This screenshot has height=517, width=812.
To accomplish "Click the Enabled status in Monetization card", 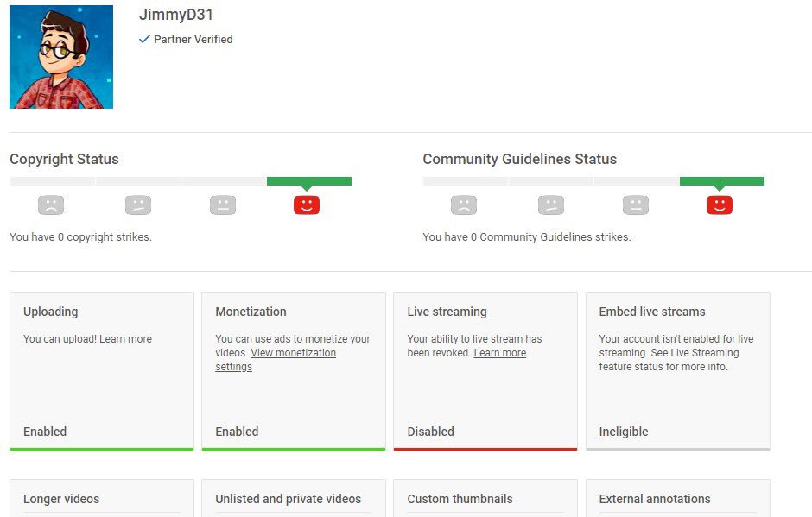I will 237,432.
